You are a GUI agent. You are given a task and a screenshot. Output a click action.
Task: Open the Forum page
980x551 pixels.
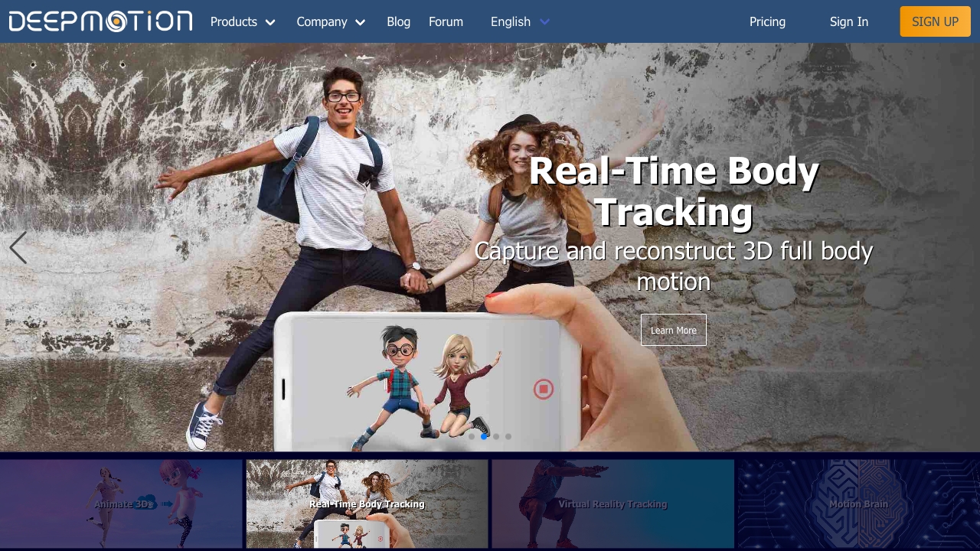(446, 21)
